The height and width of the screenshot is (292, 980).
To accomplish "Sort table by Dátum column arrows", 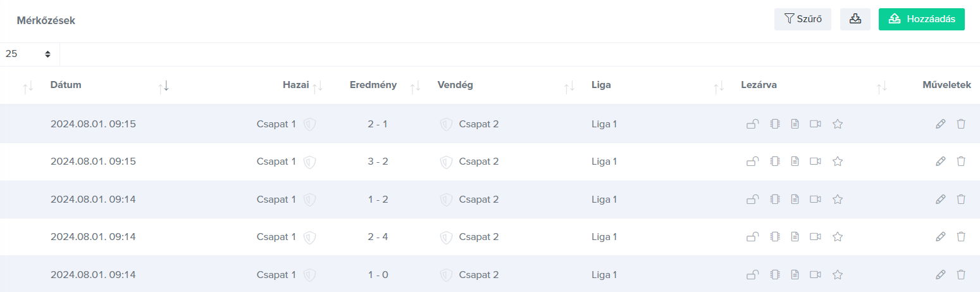I will click(x=164, y=87).
